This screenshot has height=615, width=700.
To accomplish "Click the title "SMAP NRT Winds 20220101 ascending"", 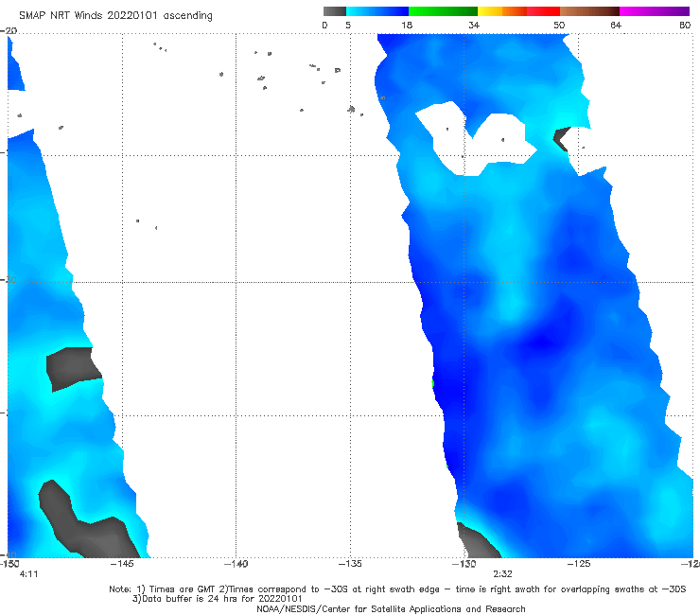I will coord(115,15).
